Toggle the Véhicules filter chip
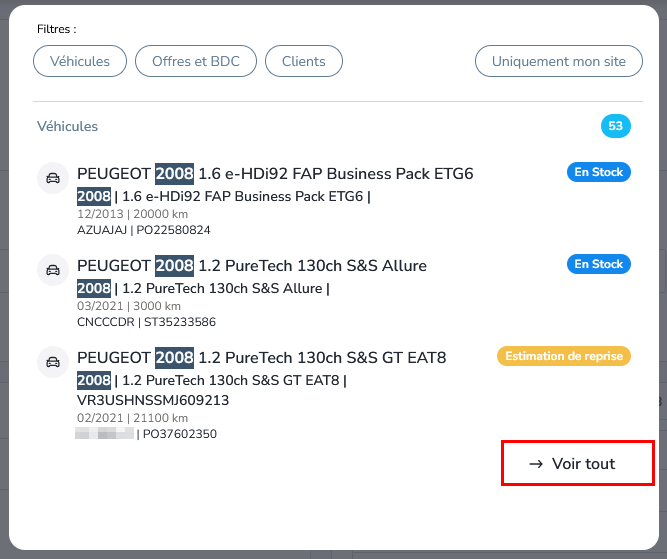 point(80,61)
